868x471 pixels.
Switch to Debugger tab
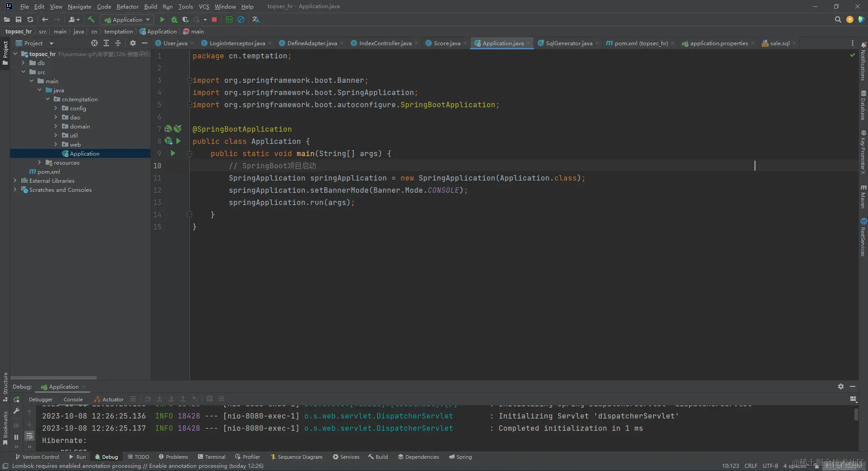tap(41, 399)
